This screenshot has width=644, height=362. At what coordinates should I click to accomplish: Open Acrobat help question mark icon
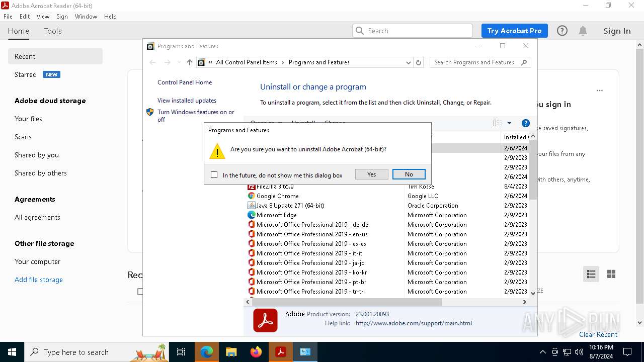pyautogui.click(x=562, y=31)
